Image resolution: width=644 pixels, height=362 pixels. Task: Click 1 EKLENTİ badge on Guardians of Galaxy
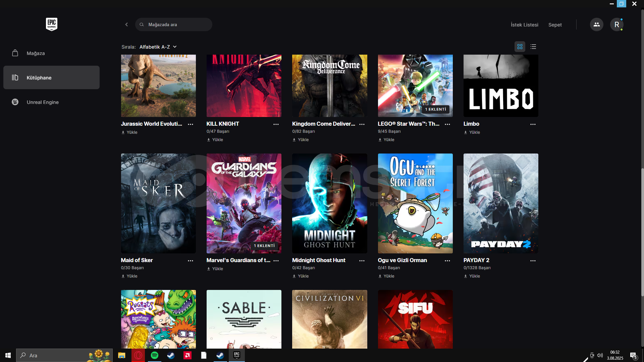264,246
